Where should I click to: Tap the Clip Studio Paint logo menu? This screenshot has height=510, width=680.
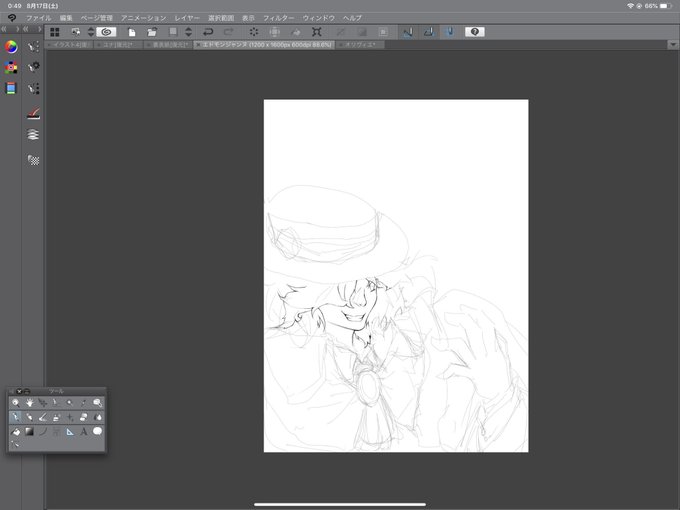tap(12, 18)
